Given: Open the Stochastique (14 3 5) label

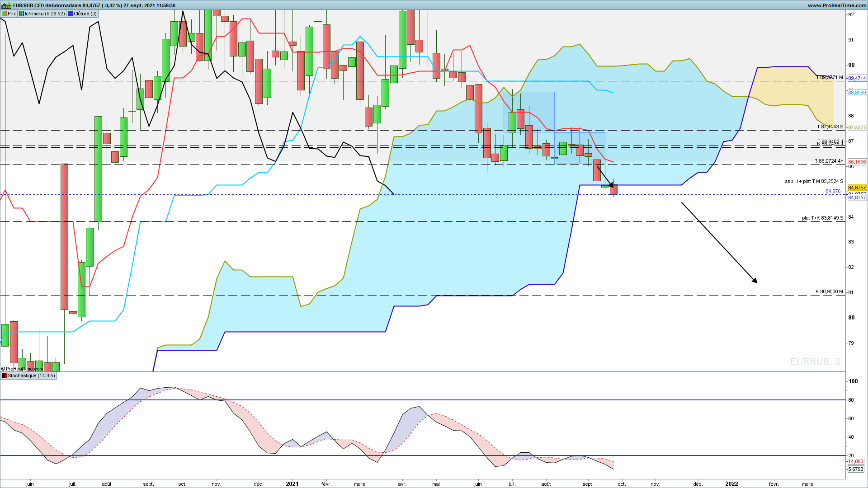Looking at the screenshot, I should click(31, 376).
